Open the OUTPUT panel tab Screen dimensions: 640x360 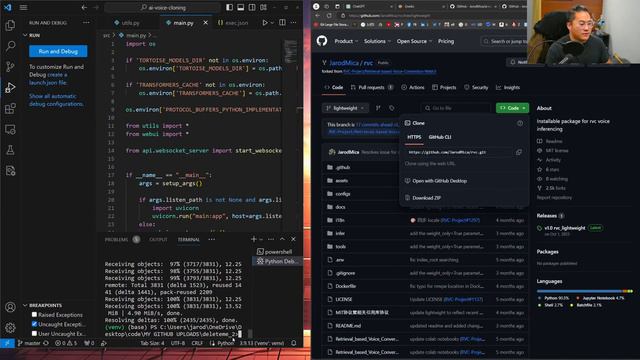(158, 240)
